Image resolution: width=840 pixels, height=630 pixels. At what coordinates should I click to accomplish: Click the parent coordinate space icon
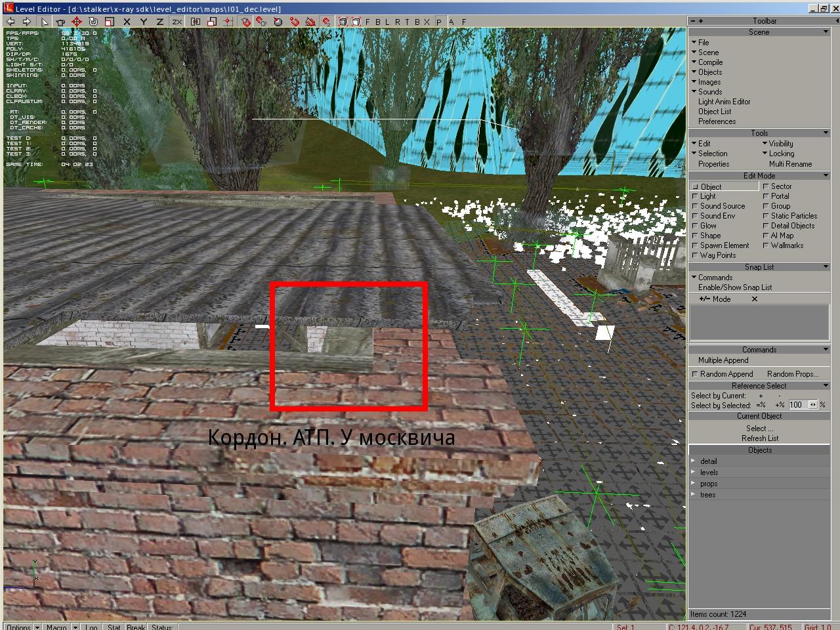tap(196, 22)
